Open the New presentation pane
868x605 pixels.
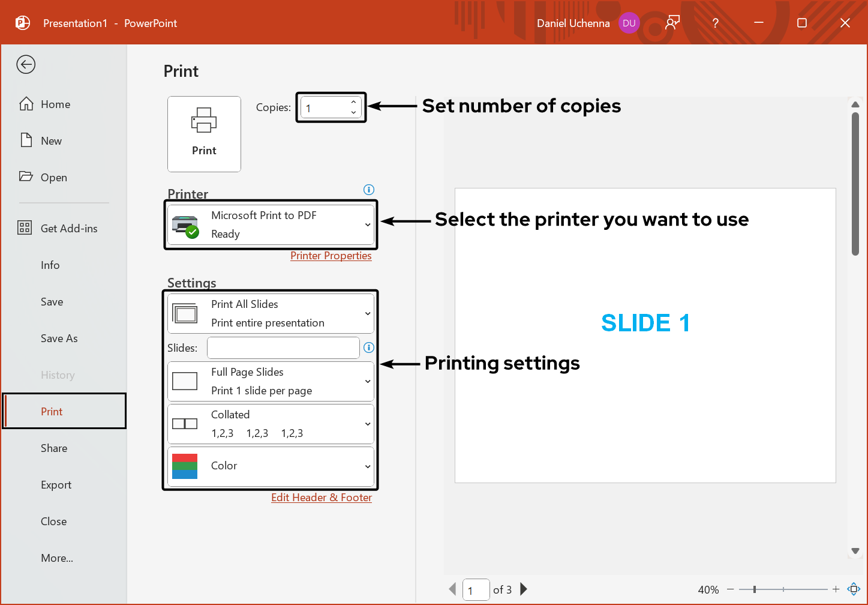click(51, 140)
